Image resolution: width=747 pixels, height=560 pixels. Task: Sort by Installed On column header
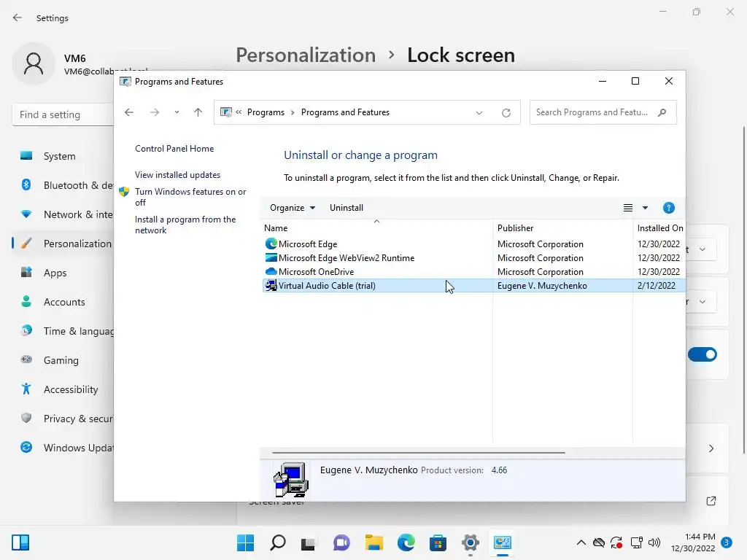[660, 228]
